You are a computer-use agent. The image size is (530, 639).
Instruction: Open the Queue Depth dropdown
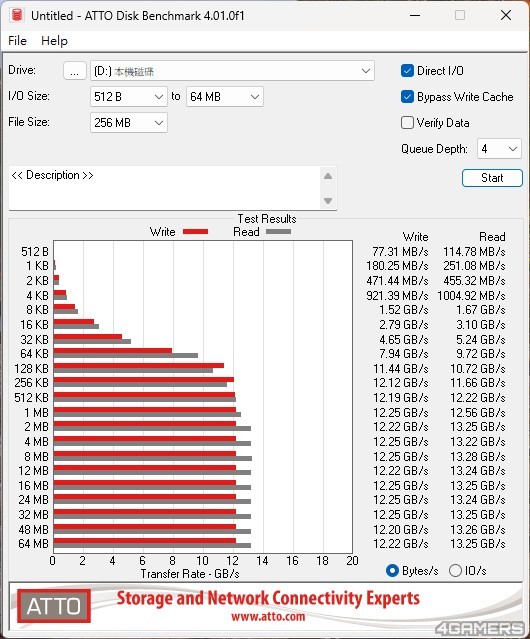(499, 149)
